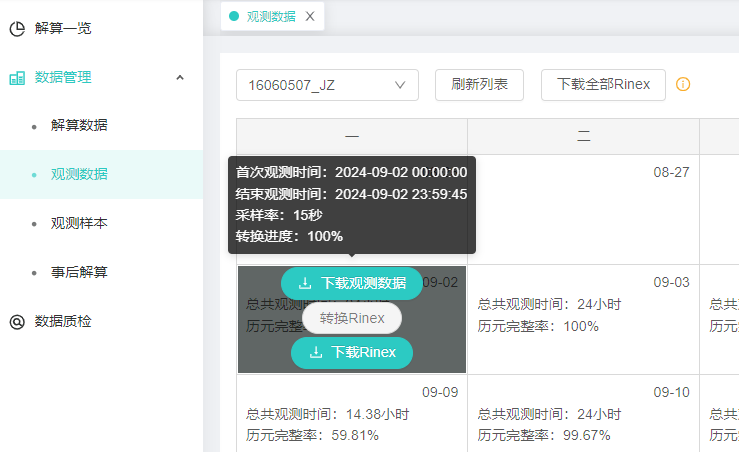Select the 观测数据 sidebar item
This screenshot has width=739, height=452.
coord(79,174)
